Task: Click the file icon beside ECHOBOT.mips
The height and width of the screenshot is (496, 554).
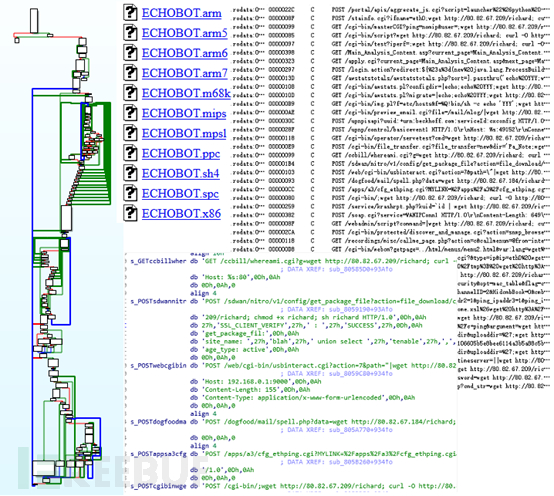Action: (x=130, y=113)
